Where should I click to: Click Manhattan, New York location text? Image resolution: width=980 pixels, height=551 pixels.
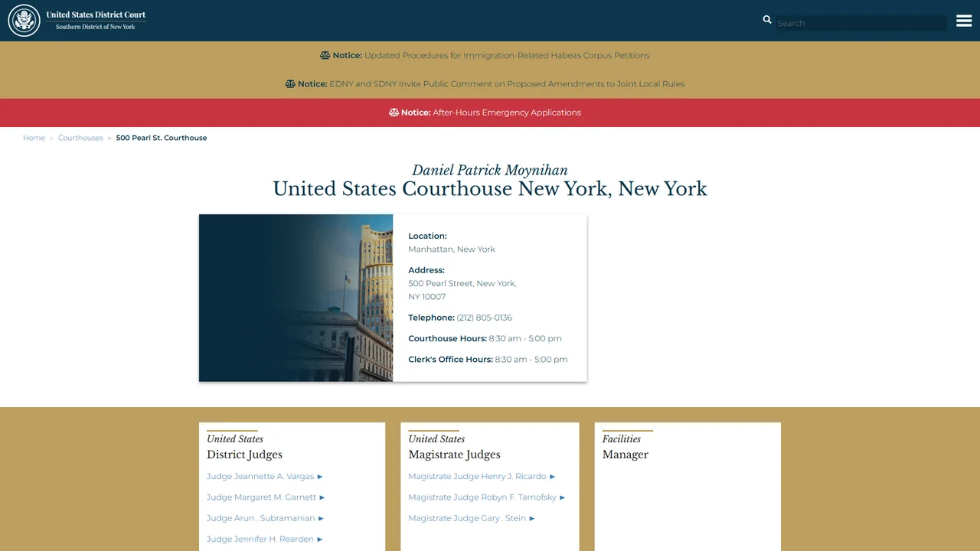point(452,249)
